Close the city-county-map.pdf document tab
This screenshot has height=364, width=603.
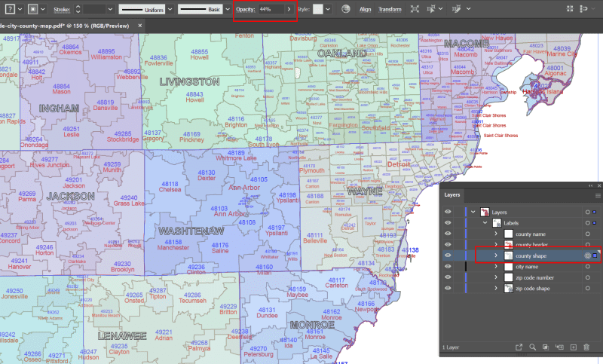click(x=140, y=26)
